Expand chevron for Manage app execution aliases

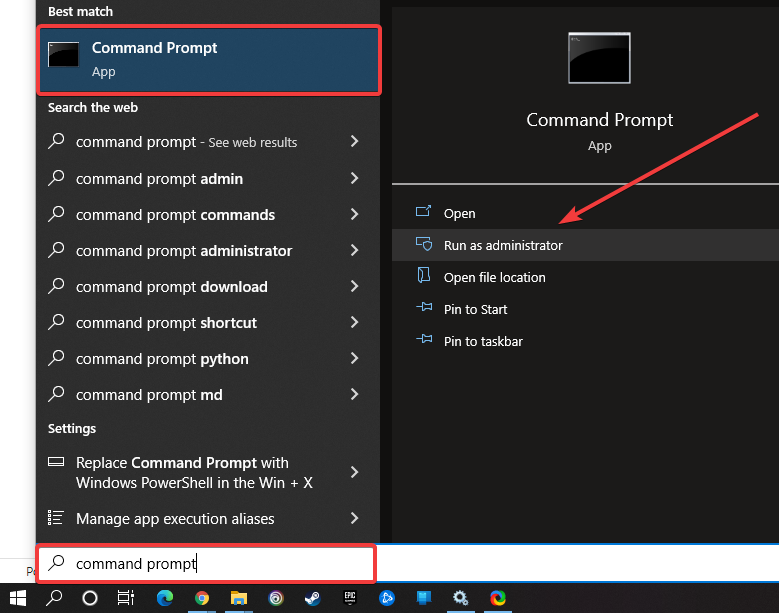[x=354, y=519]
